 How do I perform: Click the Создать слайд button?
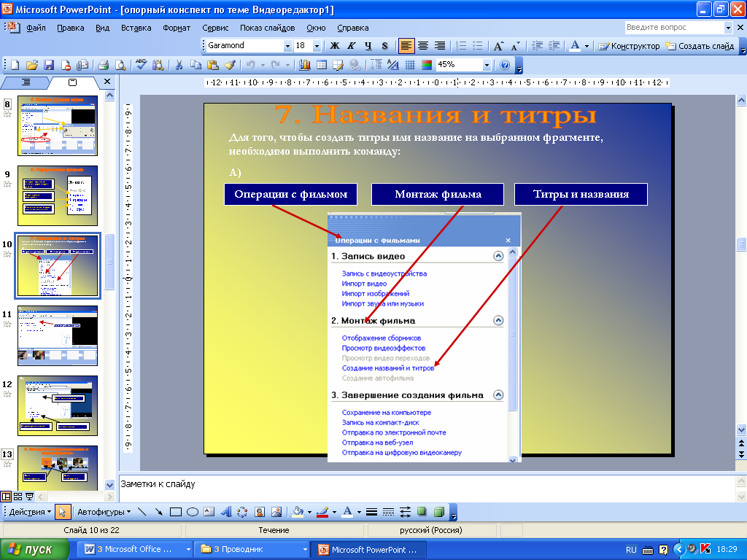pos(700,46)
